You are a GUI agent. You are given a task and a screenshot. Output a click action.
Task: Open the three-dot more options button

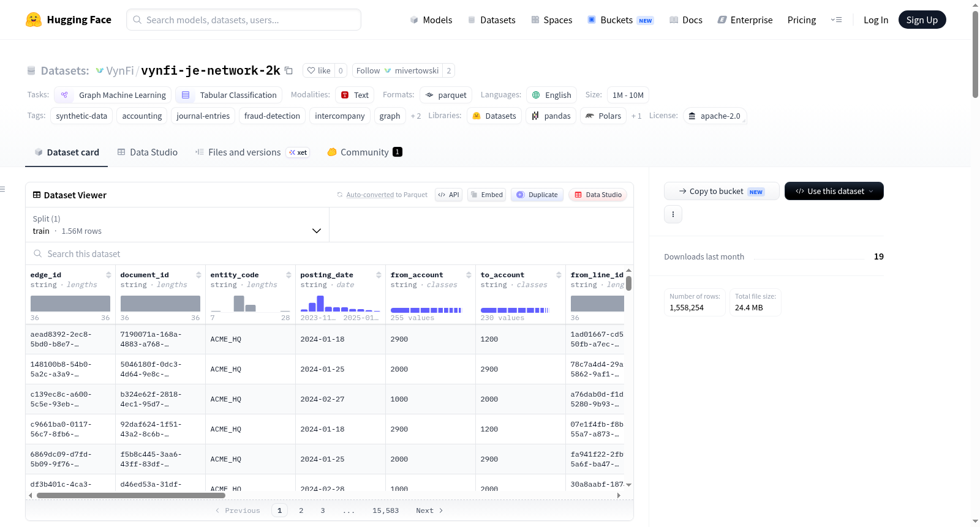[x=673, y=214]
